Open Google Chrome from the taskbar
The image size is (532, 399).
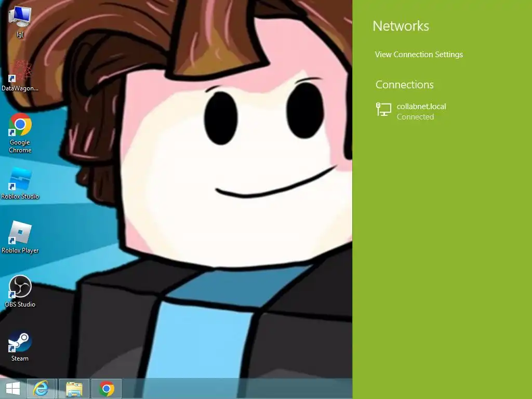coord(107,389)
